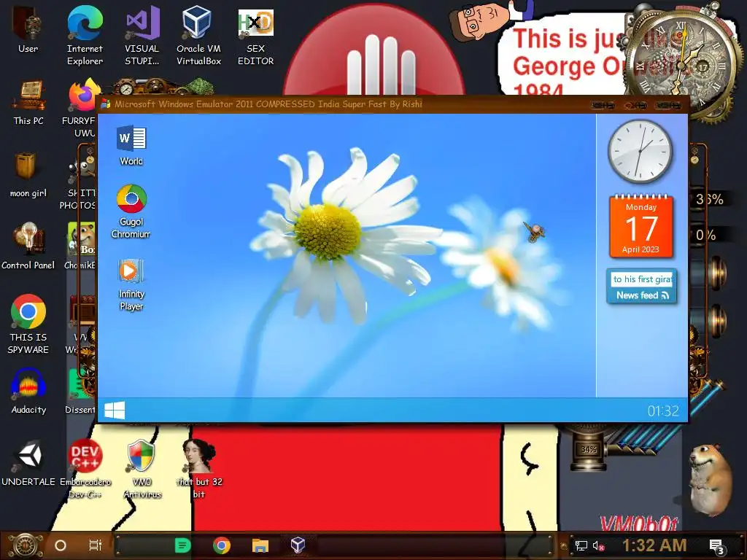Open the User folder desktop icon

pyautogui.click(x=28, y=29)
